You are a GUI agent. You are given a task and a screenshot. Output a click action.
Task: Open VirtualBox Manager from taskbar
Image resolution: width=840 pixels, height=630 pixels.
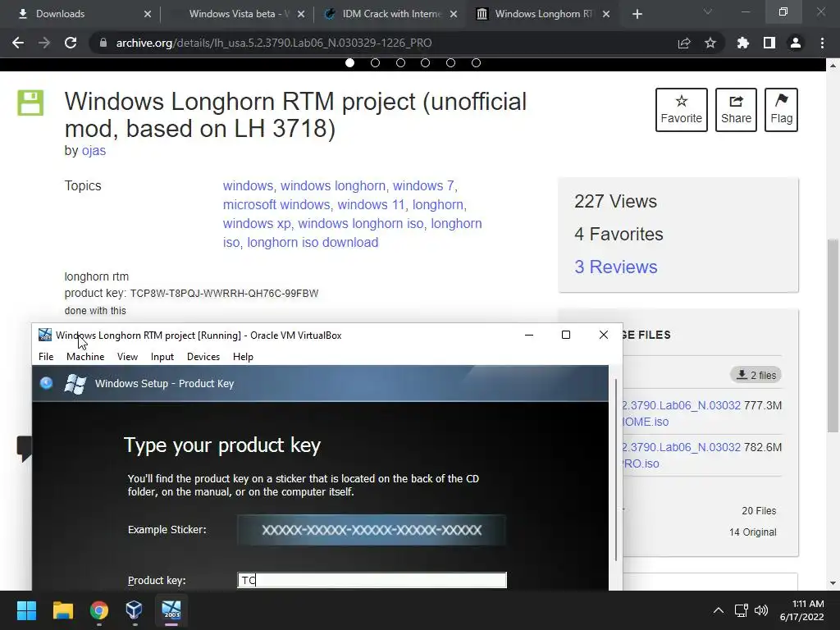pos(134,610)
